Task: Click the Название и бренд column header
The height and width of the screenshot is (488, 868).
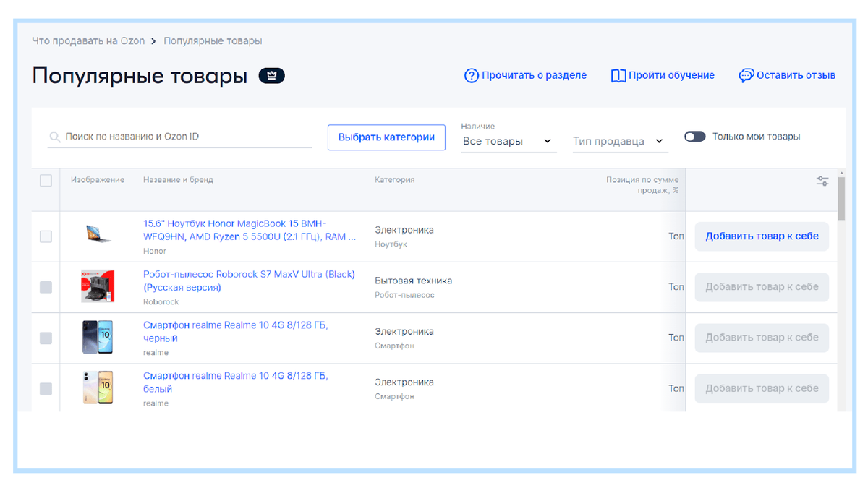Action: [178, 180]
